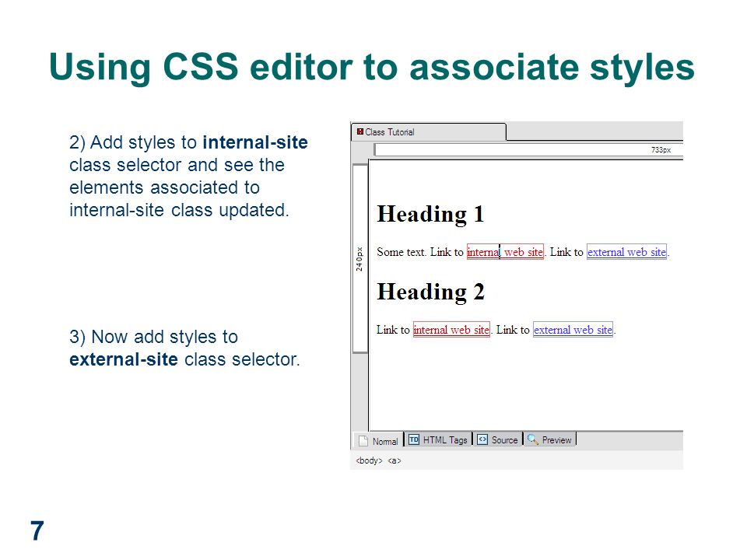The height and width of the screenshot is (560, 747).
Task: Follow external web site link under Heading 2
Action: [x=573, y=330]
